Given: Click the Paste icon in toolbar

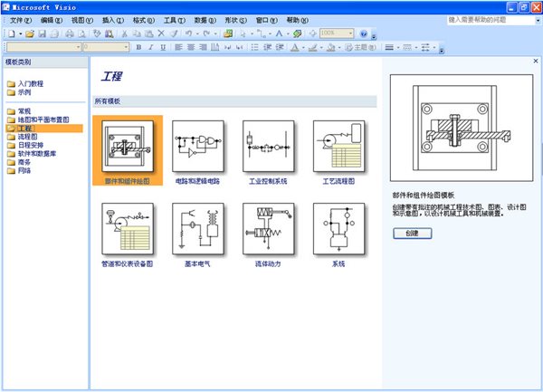Looking at the screenshot, I should click(x=149, y=33).
